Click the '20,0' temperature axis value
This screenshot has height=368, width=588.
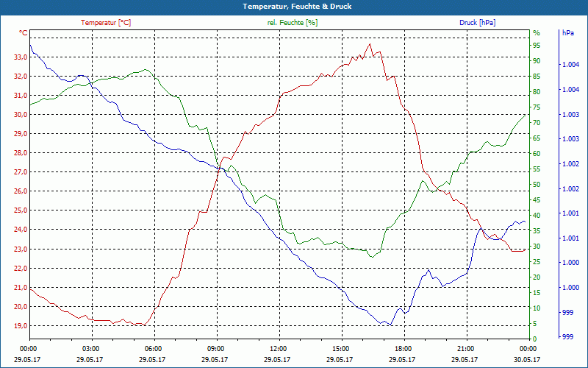pyautogui.click(x=21, y=306)
